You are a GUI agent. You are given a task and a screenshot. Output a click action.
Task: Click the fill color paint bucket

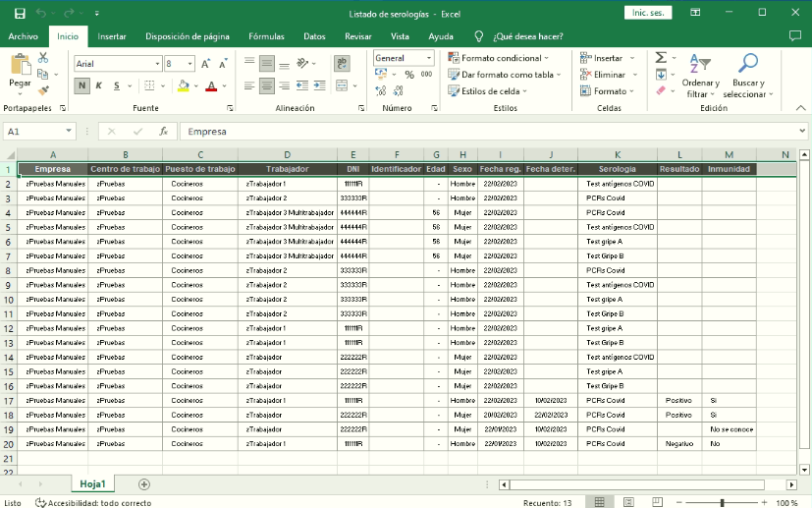tap(184, 86)
